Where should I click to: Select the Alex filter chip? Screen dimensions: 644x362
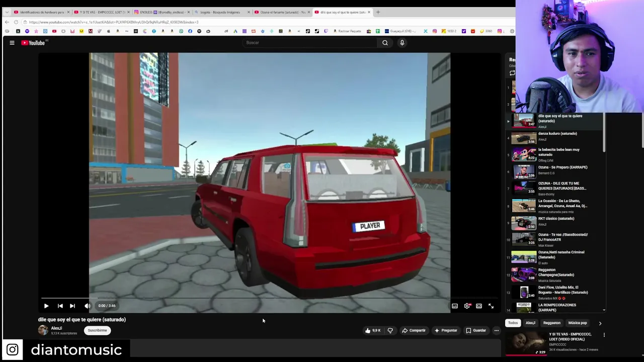click(x=530, y=323)
